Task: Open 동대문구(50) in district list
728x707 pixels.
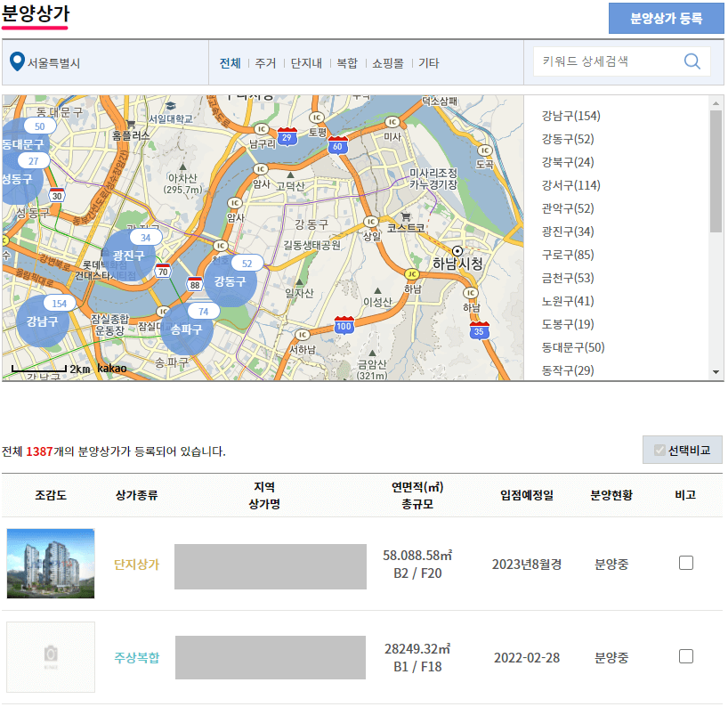Action: click(x=573, y=347)
